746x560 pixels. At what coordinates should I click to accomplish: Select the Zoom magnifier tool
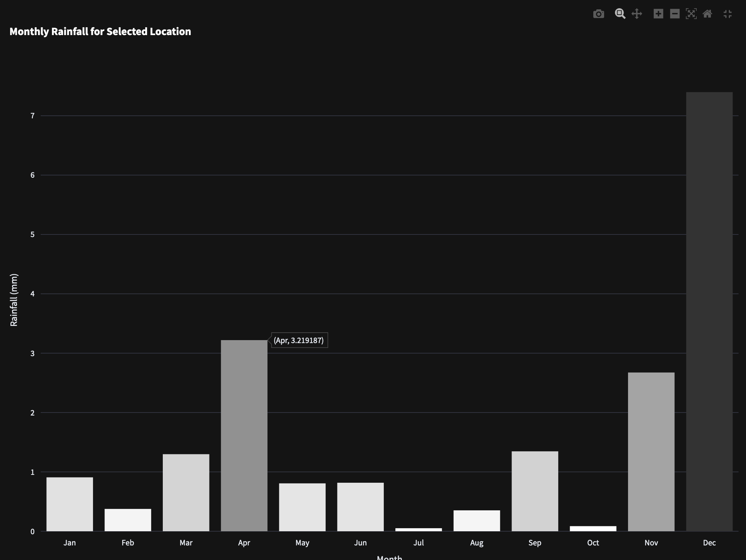pyautogui.click(x=620, y=14)
